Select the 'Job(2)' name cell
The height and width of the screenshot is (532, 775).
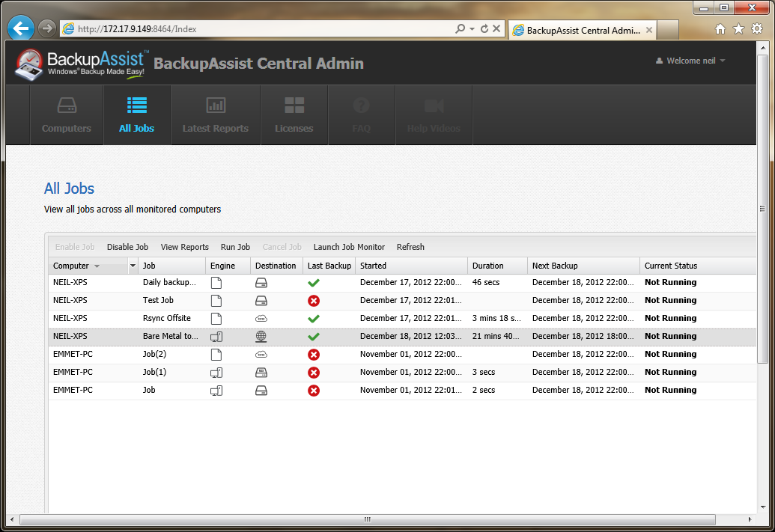(x=172, y=355)
